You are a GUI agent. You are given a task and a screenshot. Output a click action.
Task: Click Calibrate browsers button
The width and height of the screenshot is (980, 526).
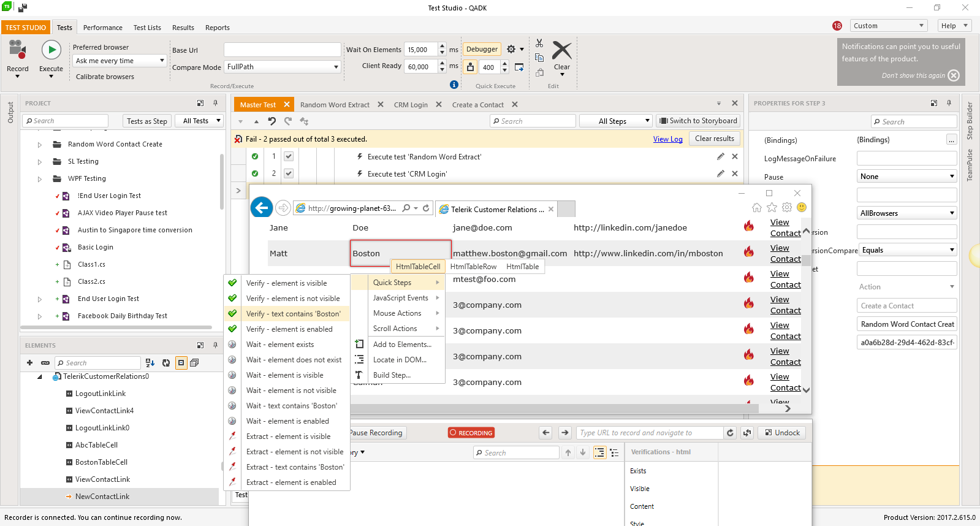tap(105, 77)
